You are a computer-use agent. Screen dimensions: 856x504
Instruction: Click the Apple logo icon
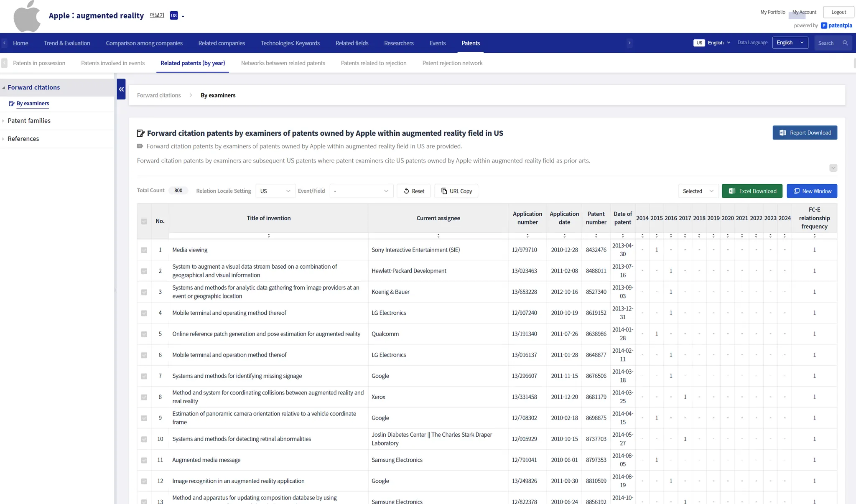(x=27, y=16)
